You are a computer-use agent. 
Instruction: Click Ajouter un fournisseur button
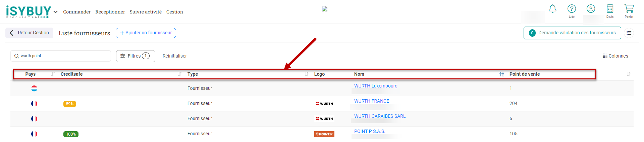(146, 33)
